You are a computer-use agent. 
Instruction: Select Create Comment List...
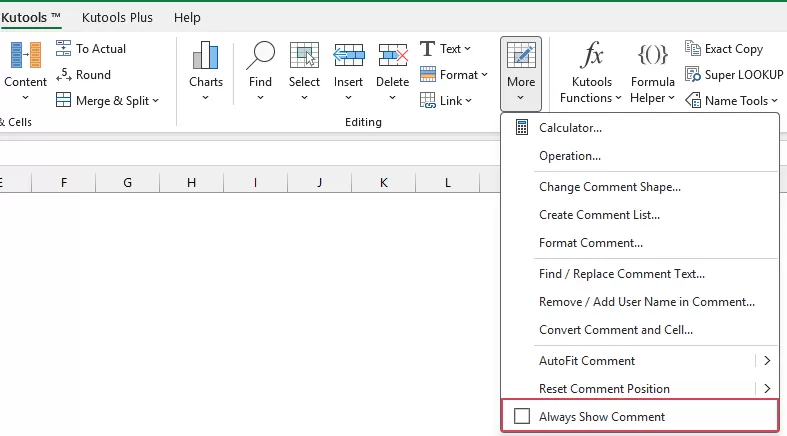point(640,215)
